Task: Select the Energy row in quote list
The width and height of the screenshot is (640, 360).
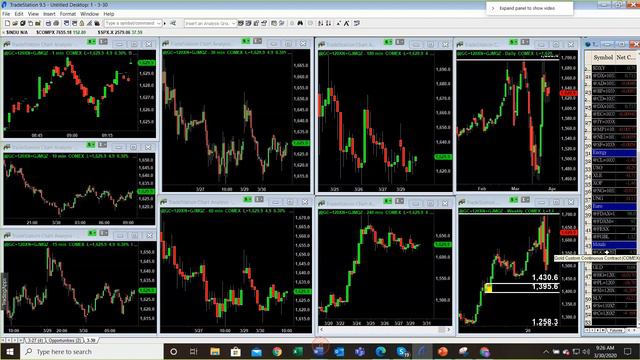Action: [613, 153]
